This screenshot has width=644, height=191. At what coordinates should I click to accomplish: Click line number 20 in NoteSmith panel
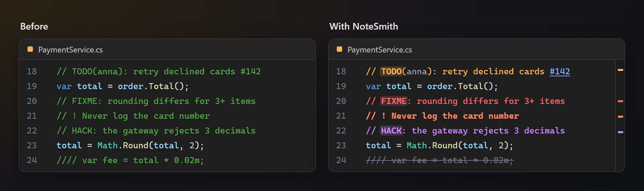(x=341, y=101)
